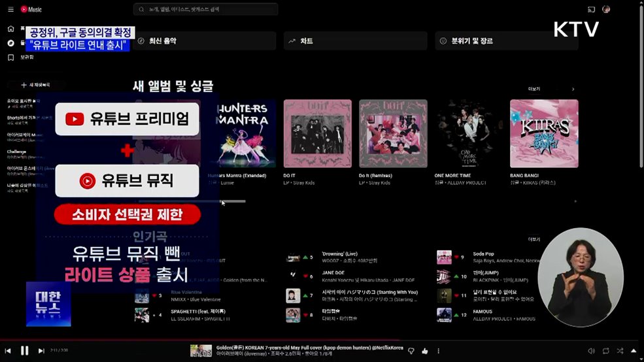Click the now-playing Golden cover thumbnail
This screenshot has width=644, height=362.
tap(201, 350)
